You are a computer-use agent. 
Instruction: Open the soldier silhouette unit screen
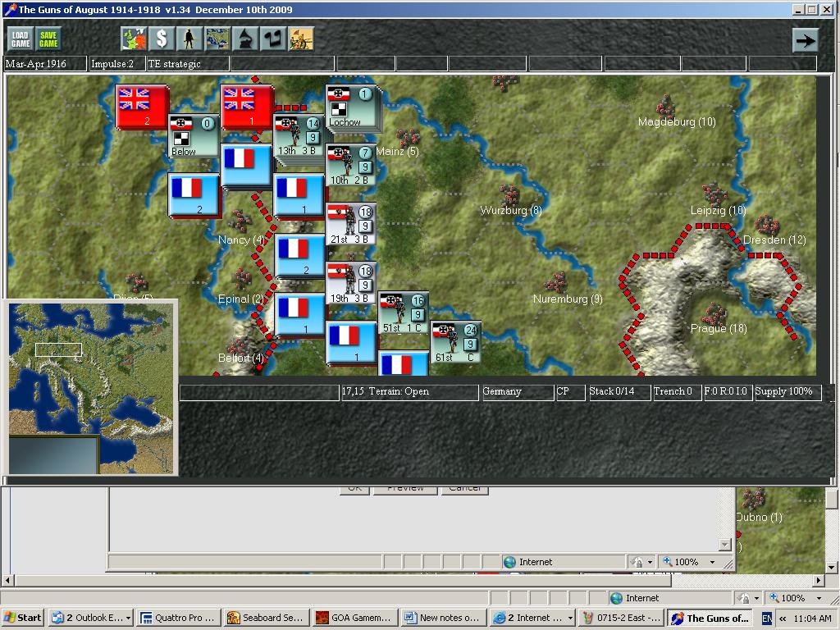click(189, 39)
